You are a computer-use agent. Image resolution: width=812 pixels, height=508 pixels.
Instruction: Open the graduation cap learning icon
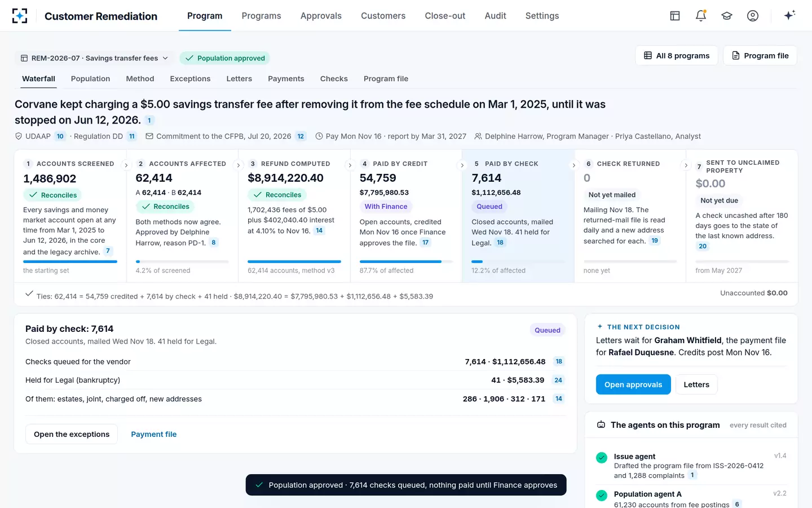[727, 16]
